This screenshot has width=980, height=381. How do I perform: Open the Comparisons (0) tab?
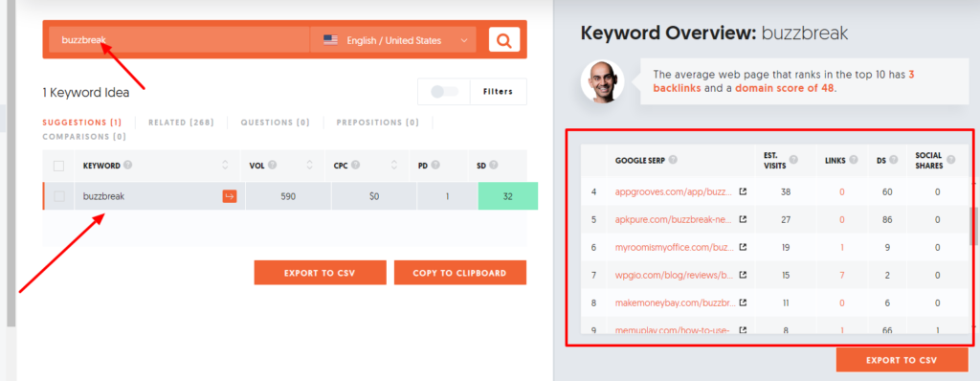pos(84,136)
